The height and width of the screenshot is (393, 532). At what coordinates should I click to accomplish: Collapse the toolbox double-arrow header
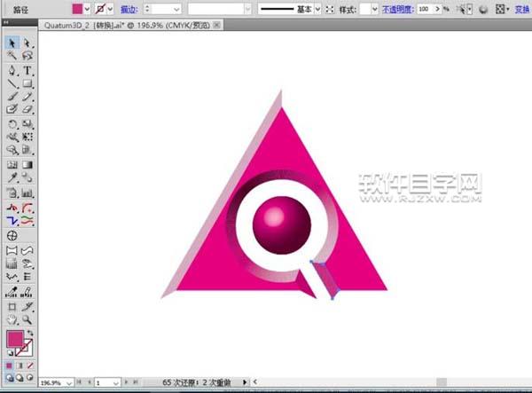pyautogui.click(x=6, y=22)
